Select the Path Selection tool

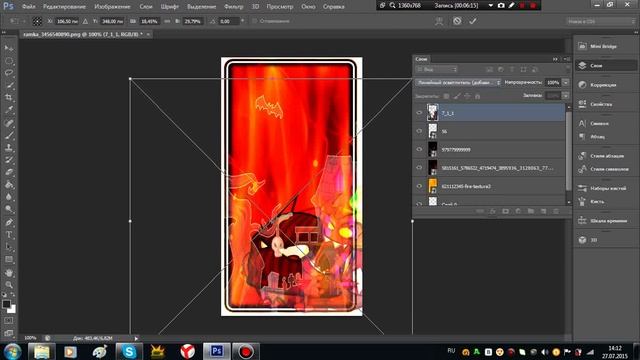pyautogui.click(x=9, y=247)
